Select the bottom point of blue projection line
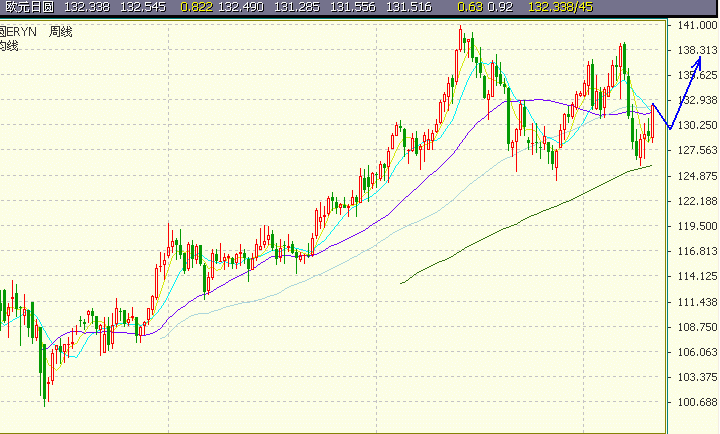The height and width of the screenshot is (434, 720). tap(670, 128)
